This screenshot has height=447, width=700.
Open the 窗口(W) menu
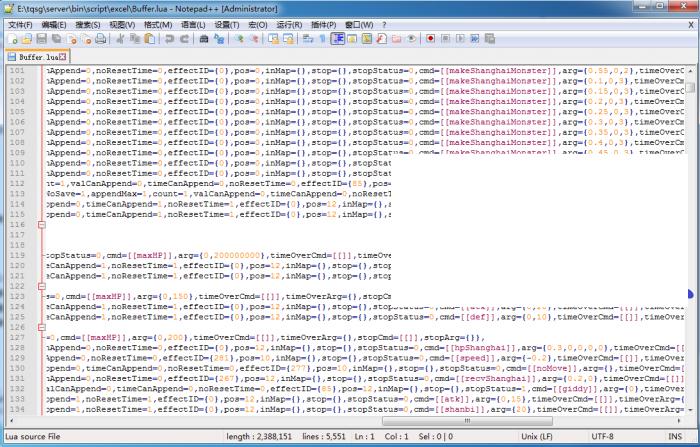point(359,25)
